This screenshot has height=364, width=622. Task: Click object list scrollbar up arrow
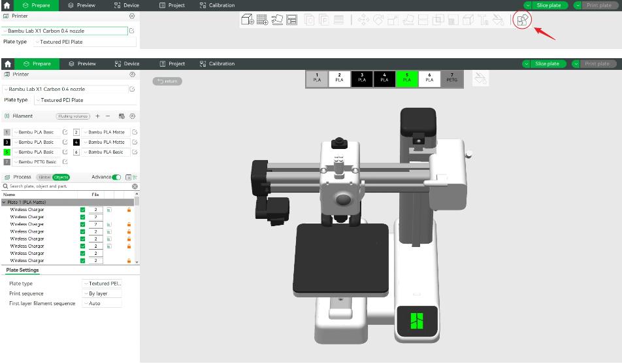[x=137, y=193]
